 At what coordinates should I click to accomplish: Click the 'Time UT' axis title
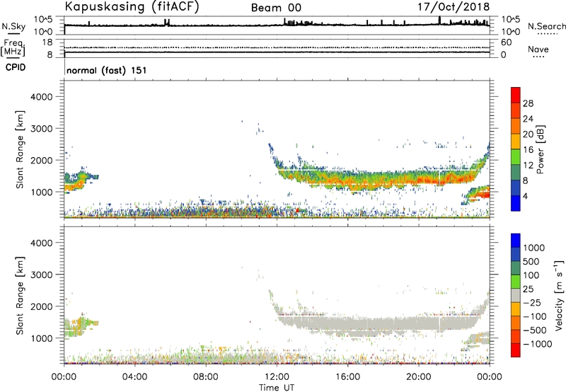coord(277,388)
